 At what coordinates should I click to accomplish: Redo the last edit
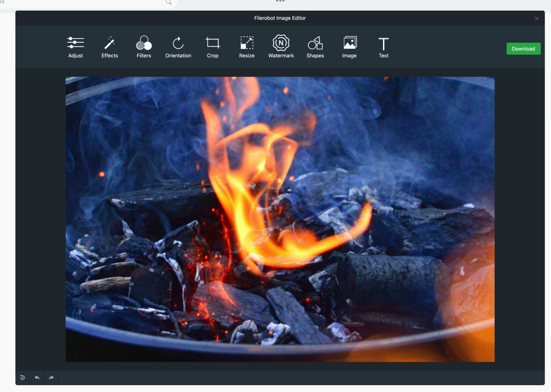click(51, 378)
